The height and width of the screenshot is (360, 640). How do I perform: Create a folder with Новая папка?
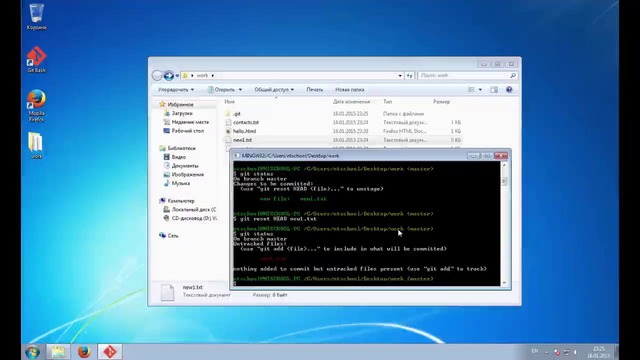pos(349,89)
